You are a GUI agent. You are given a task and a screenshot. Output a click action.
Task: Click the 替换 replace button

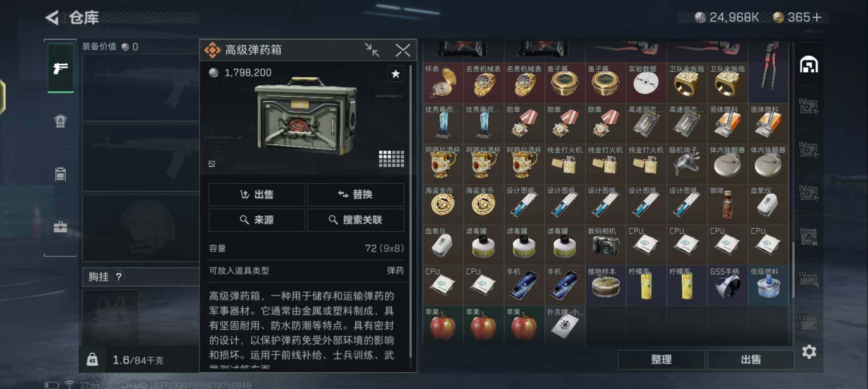[x=355, y=194]
